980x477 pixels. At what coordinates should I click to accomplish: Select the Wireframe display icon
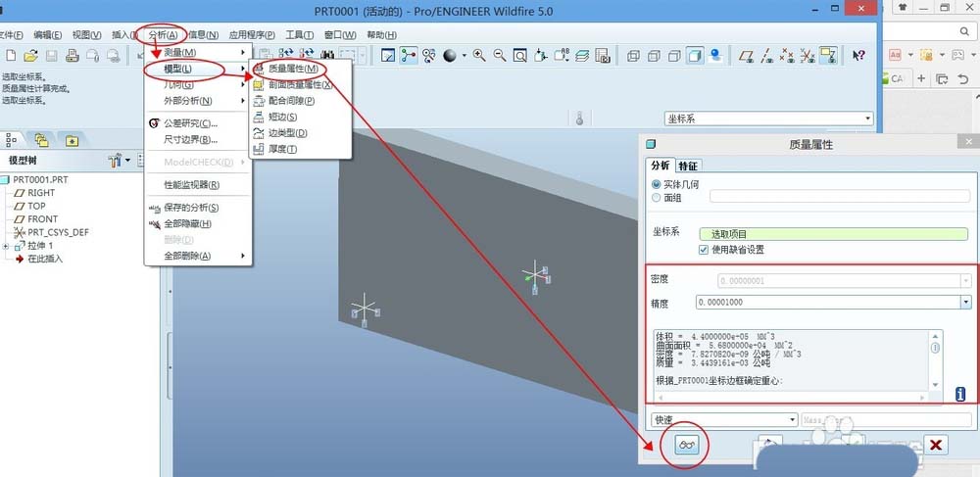coord(633,56)
